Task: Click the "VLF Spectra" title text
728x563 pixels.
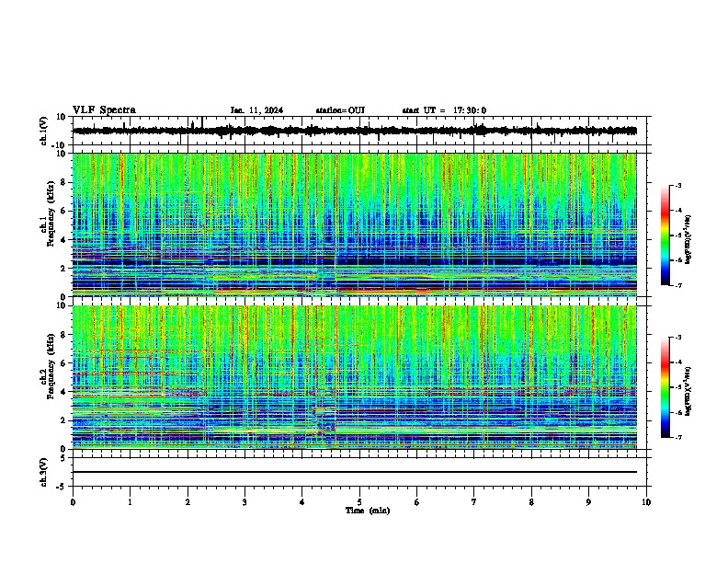Action: click(105, 110)
